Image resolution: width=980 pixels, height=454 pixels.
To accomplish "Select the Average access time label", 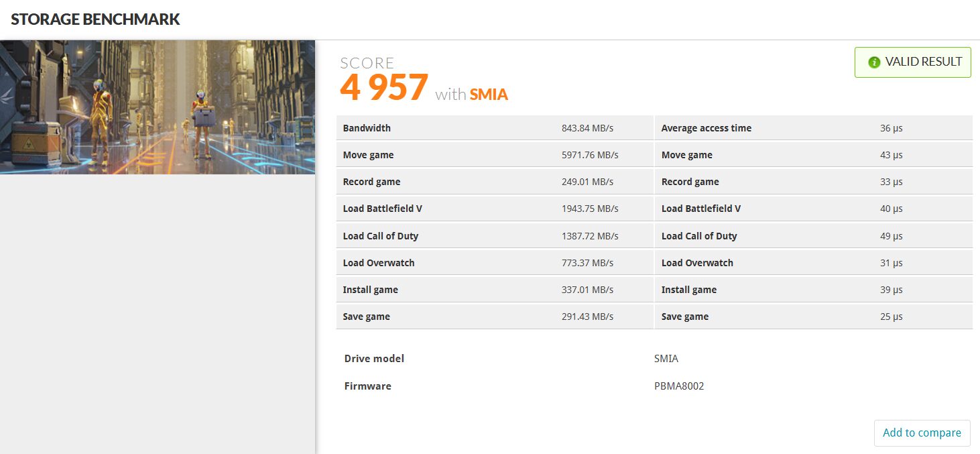I will coord(706,128).
